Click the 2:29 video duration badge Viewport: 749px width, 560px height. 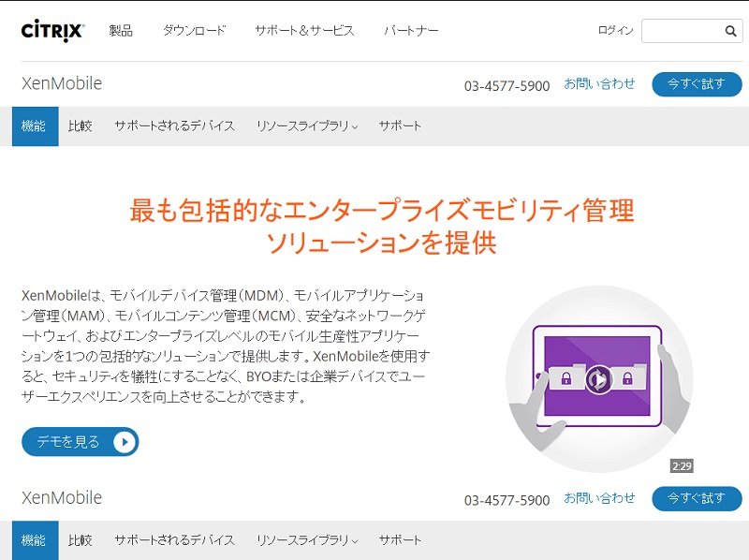point(682,466)
